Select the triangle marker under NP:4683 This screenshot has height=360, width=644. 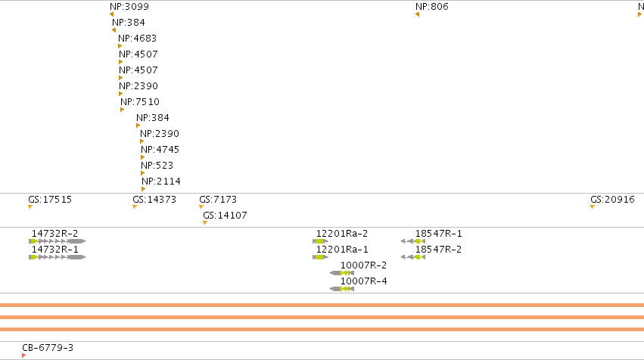(x=120, y=46)
